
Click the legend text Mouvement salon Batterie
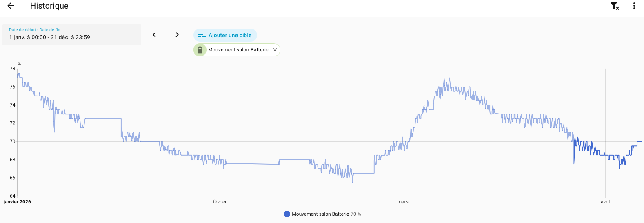tap(320, 214)
